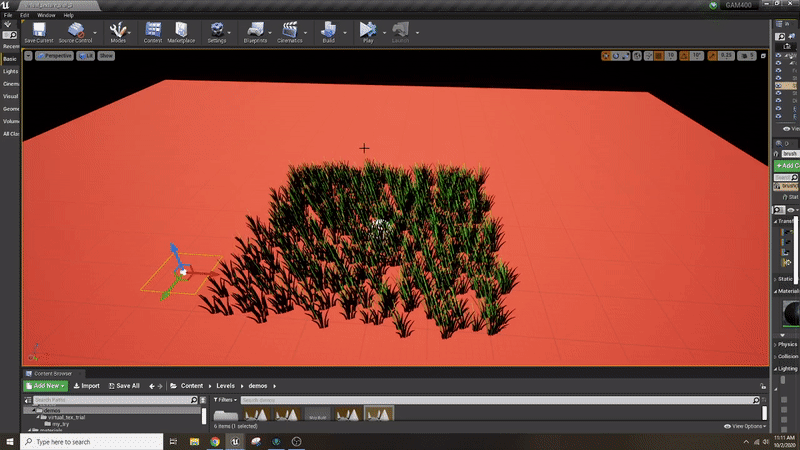Click Import in the Content Browser
800x450 pixels.
point(87,385)
